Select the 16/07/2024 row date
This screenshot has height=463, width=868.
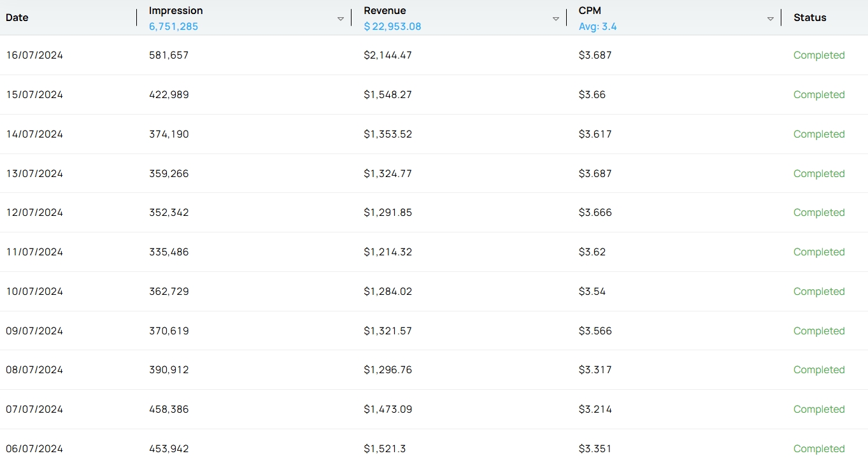click(34, 55)
